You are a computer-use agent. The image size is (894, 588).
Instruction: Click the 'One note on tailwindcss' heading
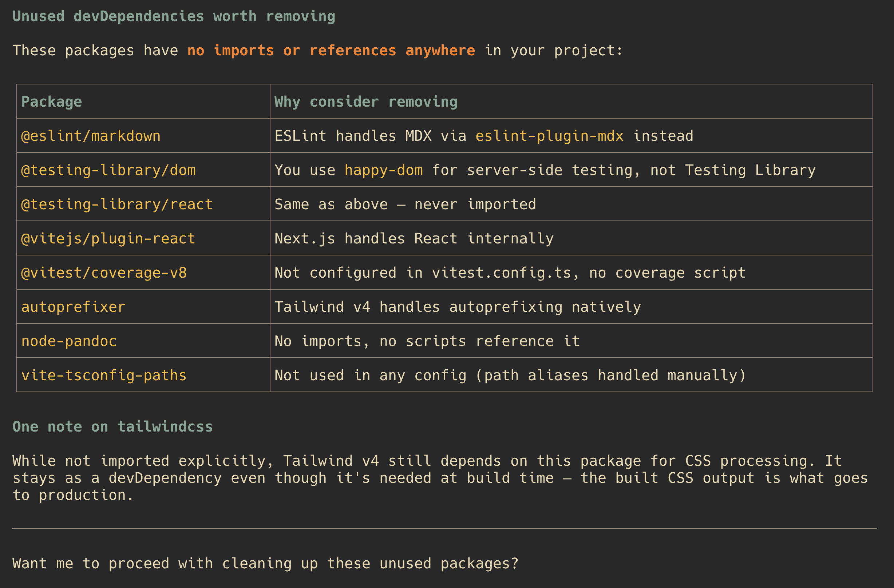[x=113, y=426]
